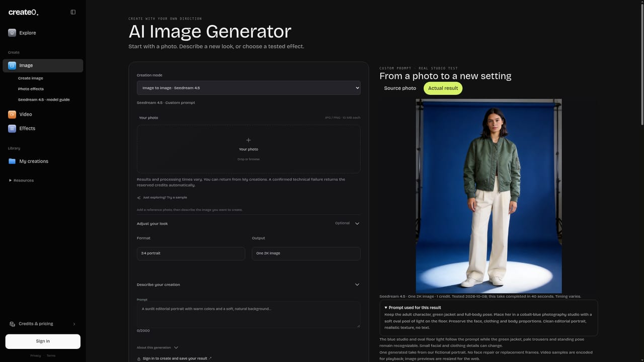
Task: Click 'Seedream 4.5 · Custom prompt' text
Action: click(166, 103)
